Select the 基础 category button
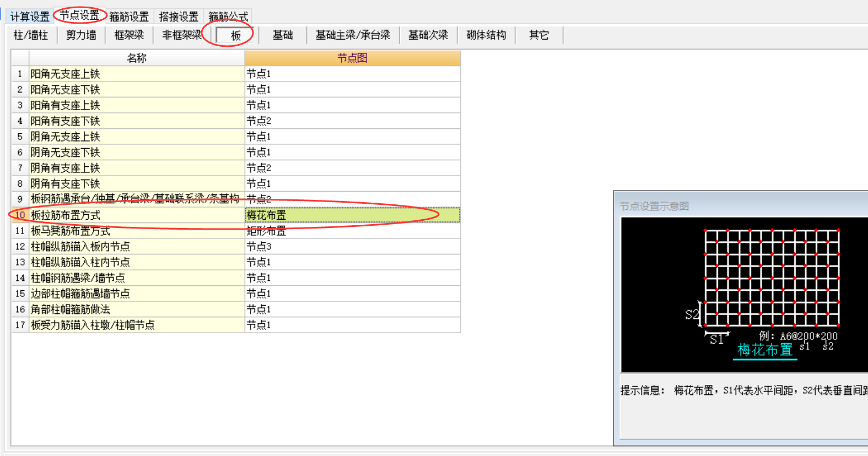868x456 pixels. coord(283,35)
